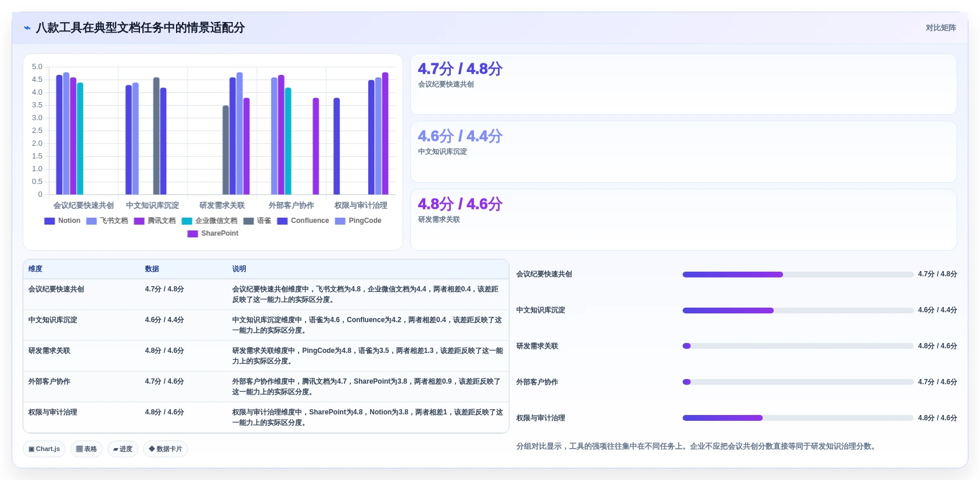The image size is (980, 480).
Task: Click chart axis label 研发需求关联
Action: [x=222, y=205]
